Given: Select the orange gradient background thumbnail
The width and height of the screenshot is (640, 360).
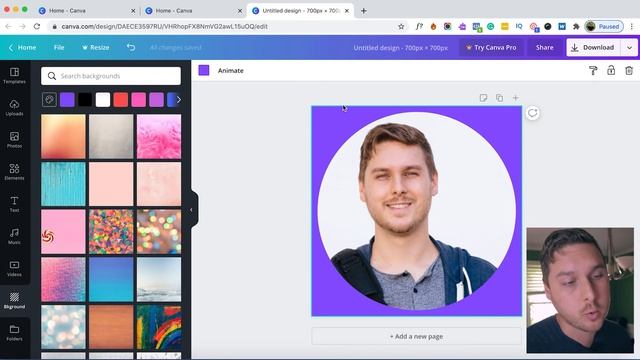Looking at the screenshot, I should [x=63, y=136].
